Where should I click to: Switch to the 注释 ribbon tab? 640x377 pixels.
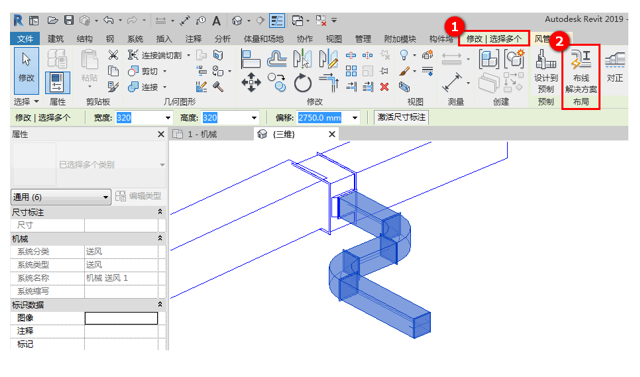point(193,39)
